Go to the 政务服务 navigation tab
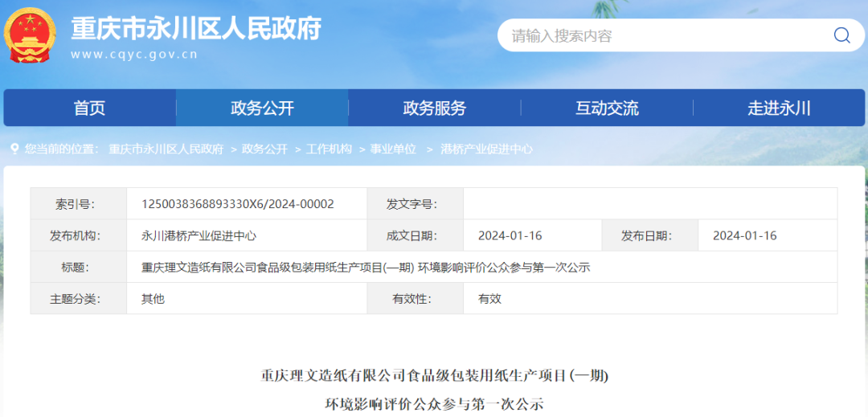The height and width of the screenshot is (417, 868). tap(434, 108)
